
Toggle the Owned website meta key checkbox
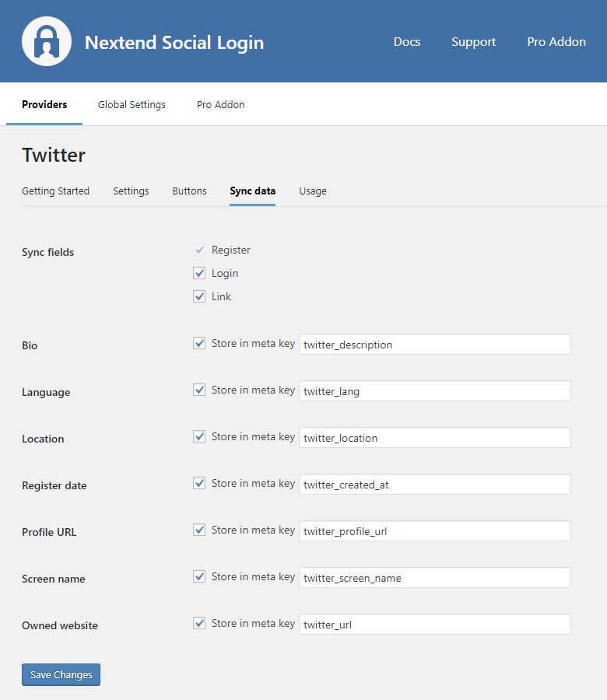pyautogui.click(x=199, y=624)
